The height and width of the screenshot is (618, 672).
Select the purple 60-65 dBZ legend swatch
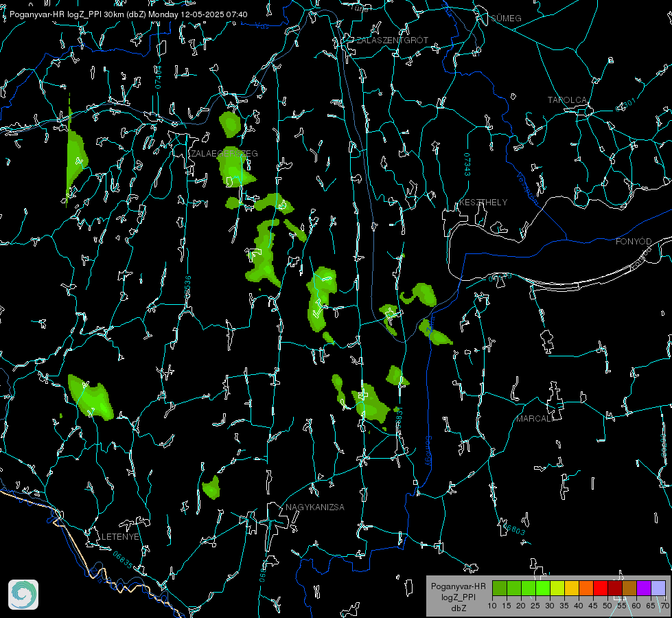[x=644, y=588]
